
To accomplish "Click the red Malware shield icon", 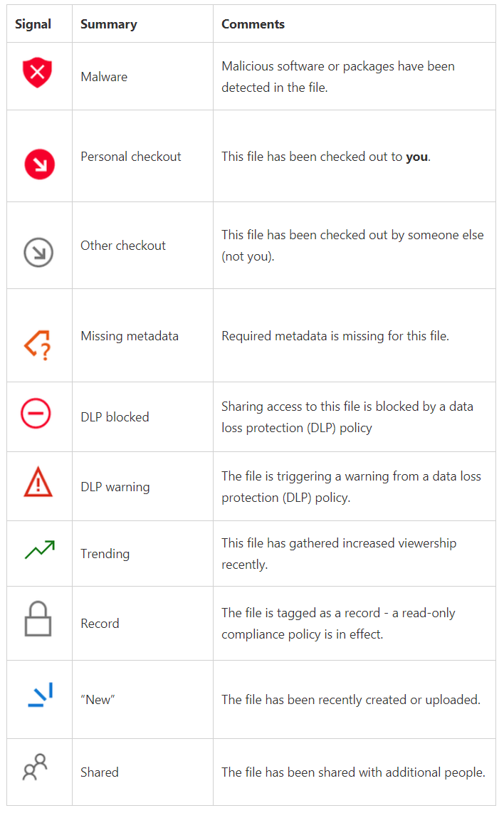I will (x=37, y=72).
